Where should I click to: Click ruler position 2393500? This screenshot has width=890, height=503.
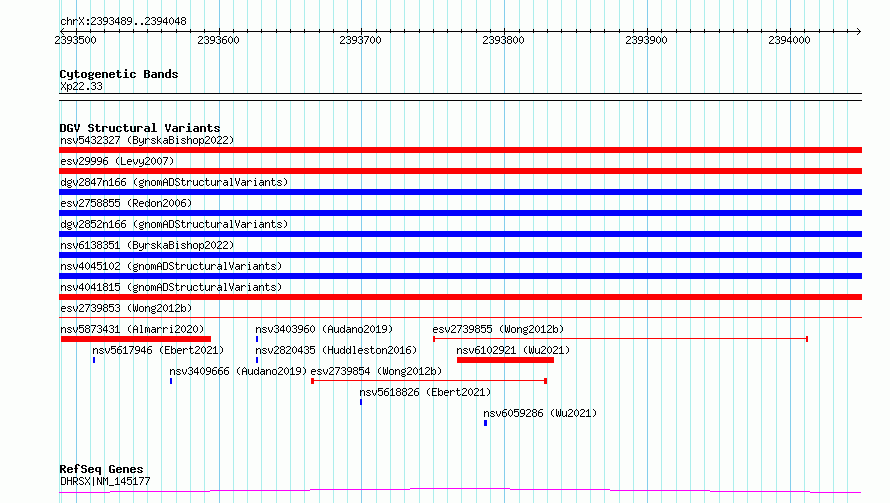(75, 40)
